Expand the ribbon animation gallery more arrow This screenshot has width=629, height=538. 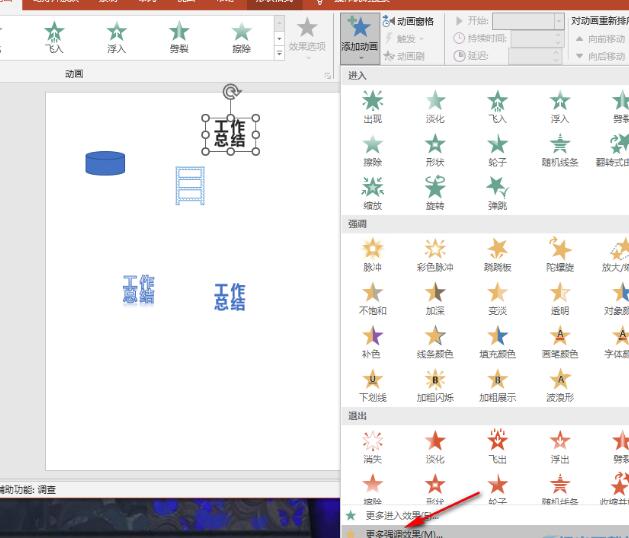[279, 53]
